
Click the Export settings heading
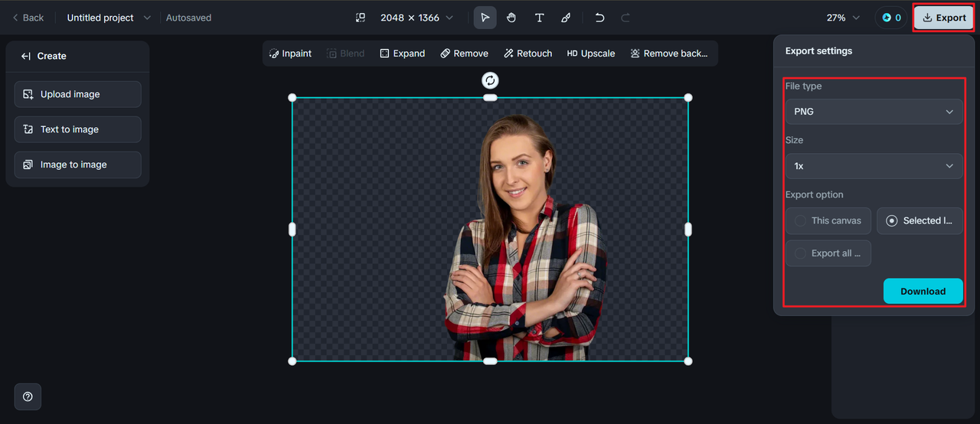coord(818,51)
